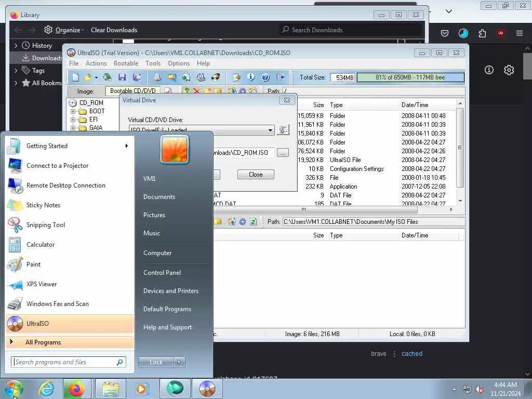Click the Save As icon in UltraISO toolbar
The image size is (532, 399).
[137, 77]
